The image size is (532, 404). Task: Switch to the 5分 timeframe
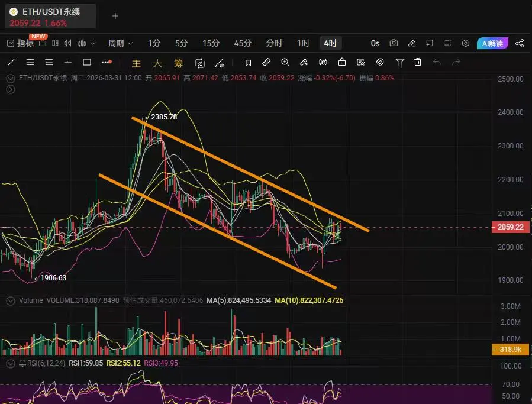click(181, 43)
